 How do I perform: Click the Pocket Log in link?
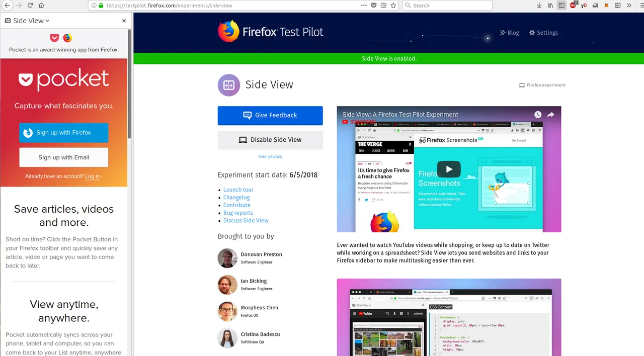[93, 176]
